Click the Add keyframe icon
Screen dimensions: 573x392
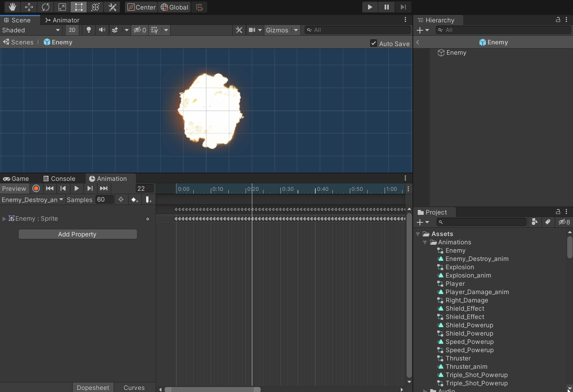pyautogui.click(x=134, y=200)
